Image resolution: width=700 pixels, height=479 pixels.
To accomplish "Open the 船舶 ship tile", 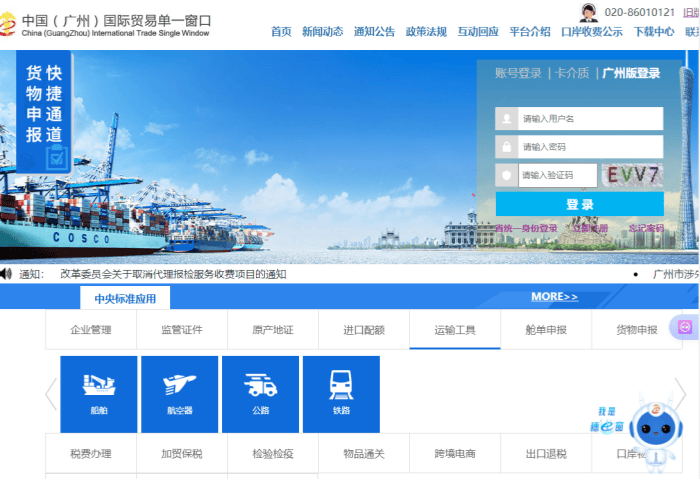I will click(99, 394).
